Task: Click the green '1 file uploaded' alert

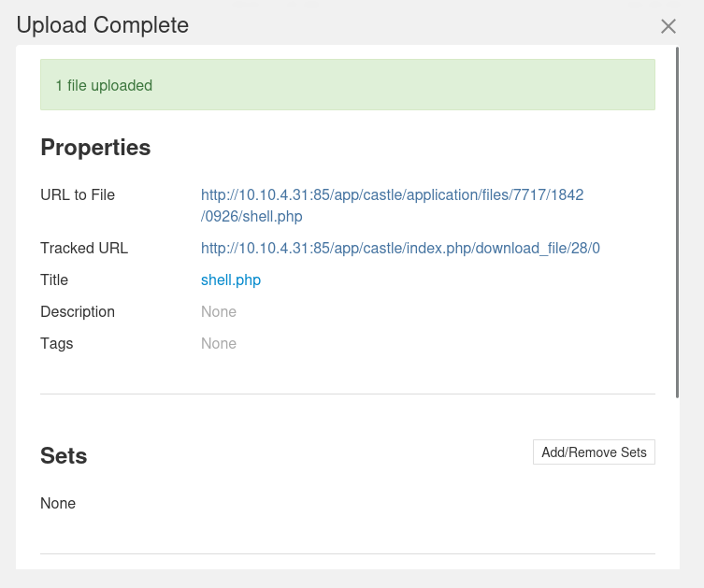Action: pyautogui.click(x=347, y=85)
